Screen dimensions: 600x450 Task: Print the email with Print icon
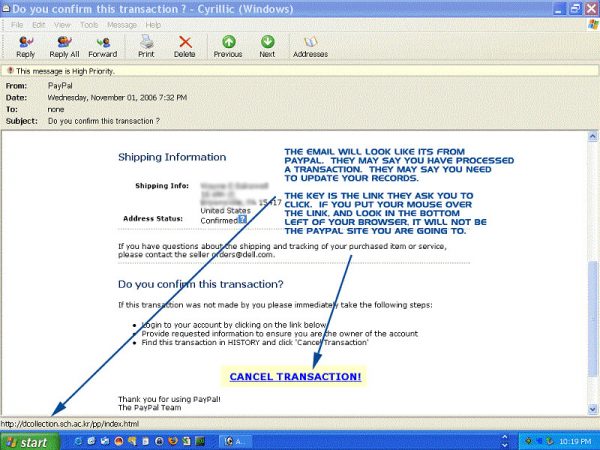pos(146,45)
